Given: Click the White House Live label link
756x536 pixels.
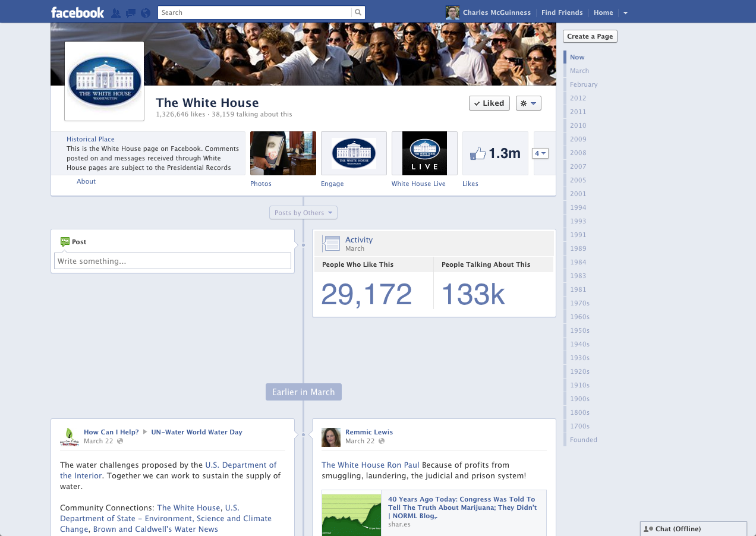Looking at the screenshot, I should (x=418, y=184).
